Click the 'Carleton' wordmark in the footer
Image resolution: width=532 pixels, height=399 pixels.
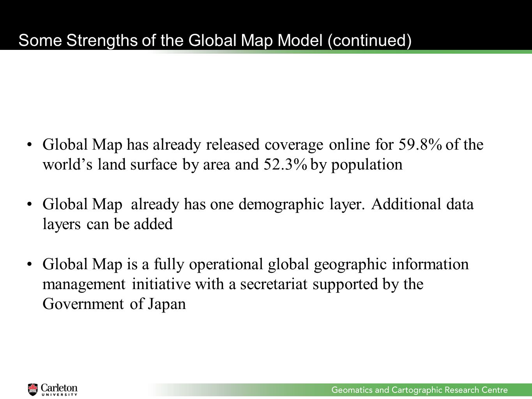[x=59, y=388]
